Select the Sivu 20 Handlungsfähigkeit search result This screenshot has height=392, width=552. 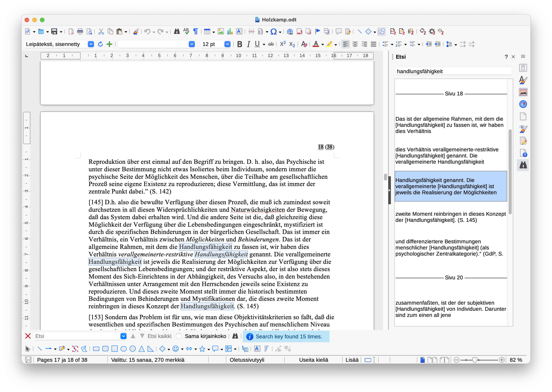pyautogui.click(x=451, y=309)
